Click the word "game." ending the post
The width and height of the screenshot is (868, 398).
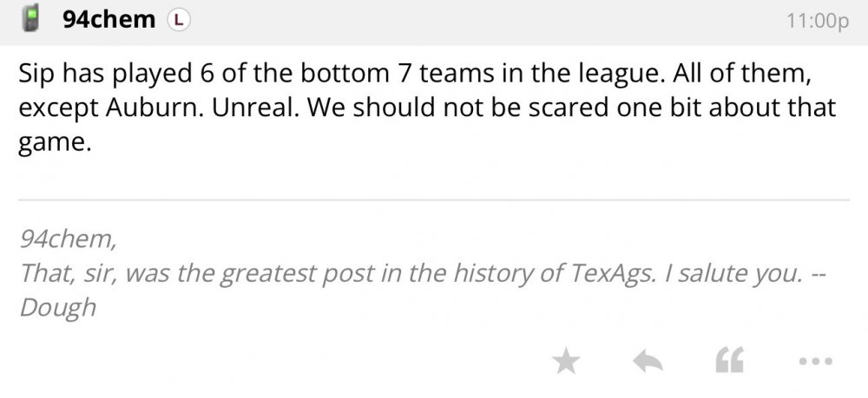point(54,141)
